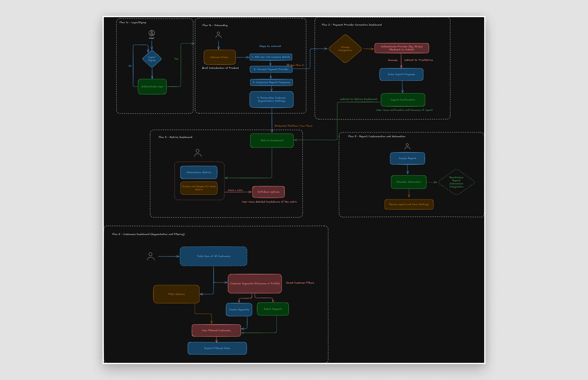
Task: Select the Login/Signup diamond shape
Action: pos(152,59)
